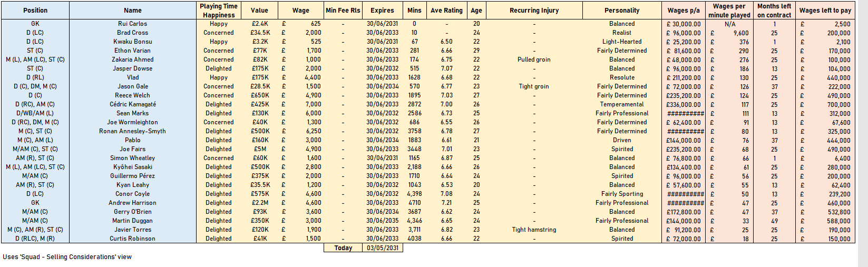Click the 'Personality' column header
The image size is (868, 267).
(622, 10)
